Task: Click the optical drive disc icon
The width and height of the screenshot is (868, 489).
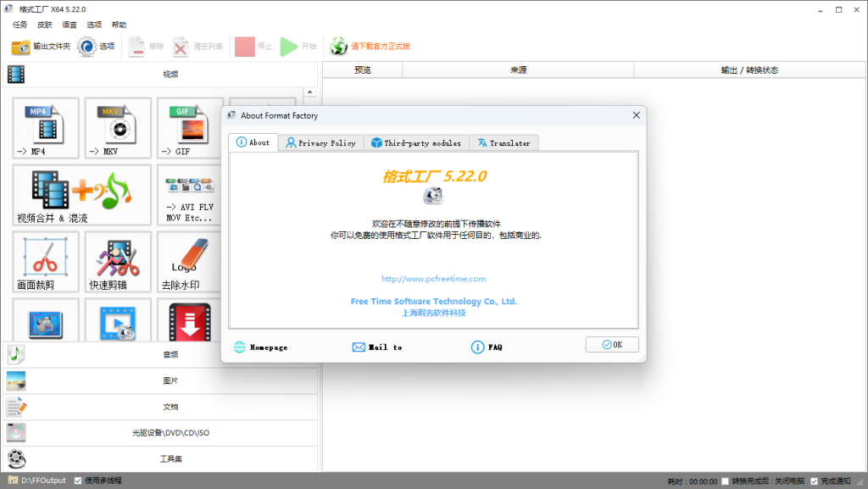Action: [16, 432]
